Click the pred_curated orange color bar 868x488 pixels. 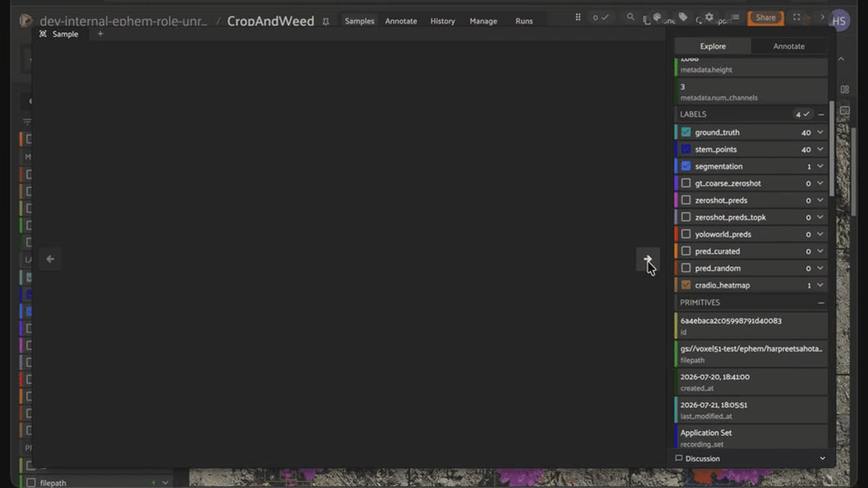pos(676,252)
